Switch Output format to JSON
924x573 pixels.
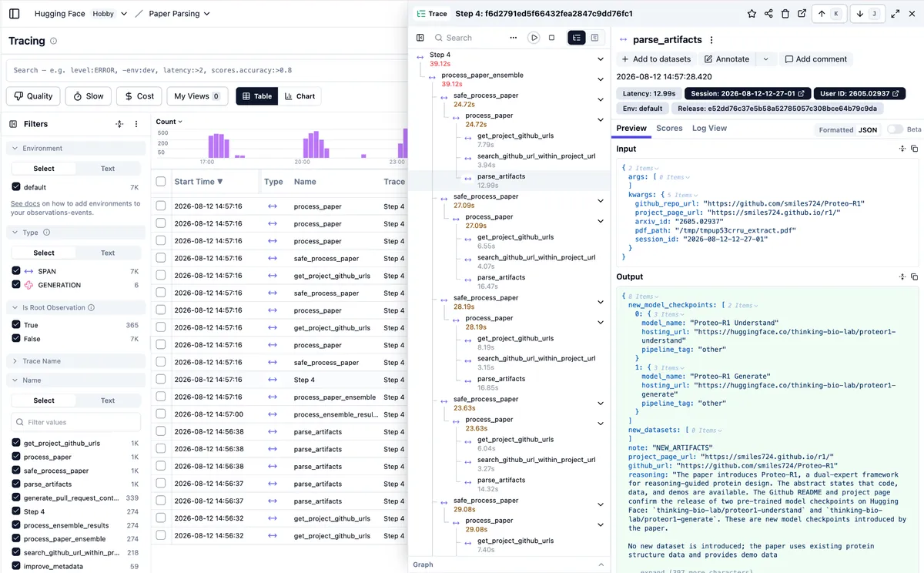[868, 129]
